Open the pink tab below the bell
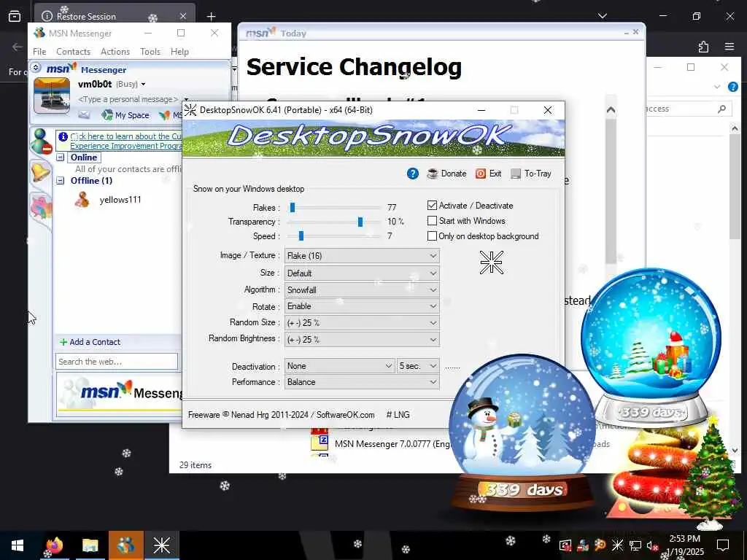Viewport: 747px width, 560px height. (x=41, y=208)
